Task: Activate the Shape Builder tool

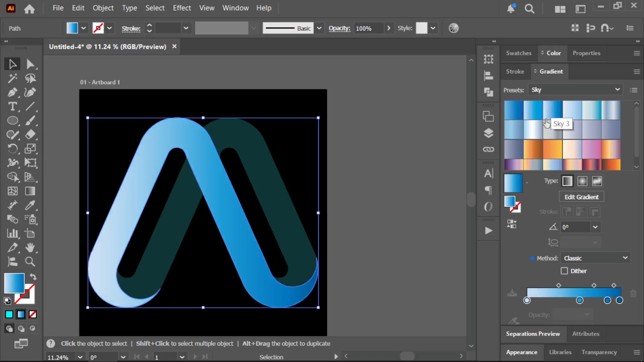Action: 12,177
